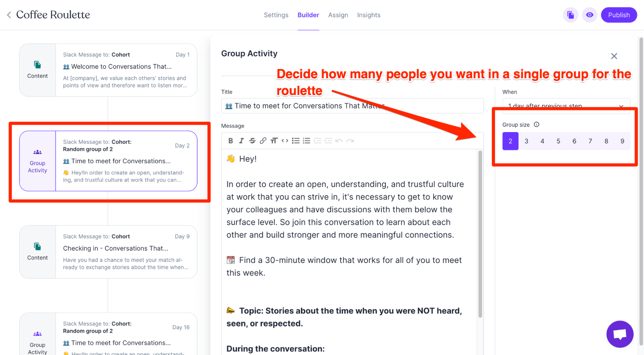Click the text size toolbar icon
Image resolution: width=644 pixels, height=355 pixels.
pos(274,141)
